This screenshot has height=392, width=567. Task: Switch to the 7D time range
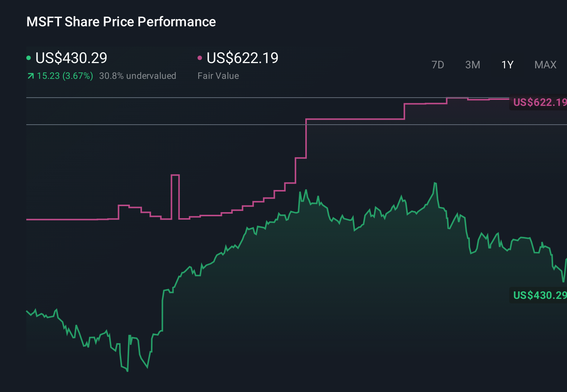click(438, 65)
